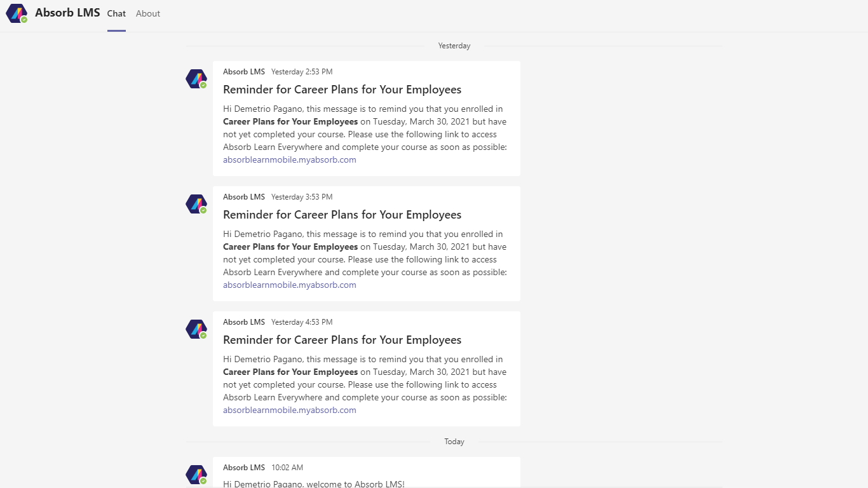
Task: Click the Absorb LMS app logo in header
Action: [17, 13]
